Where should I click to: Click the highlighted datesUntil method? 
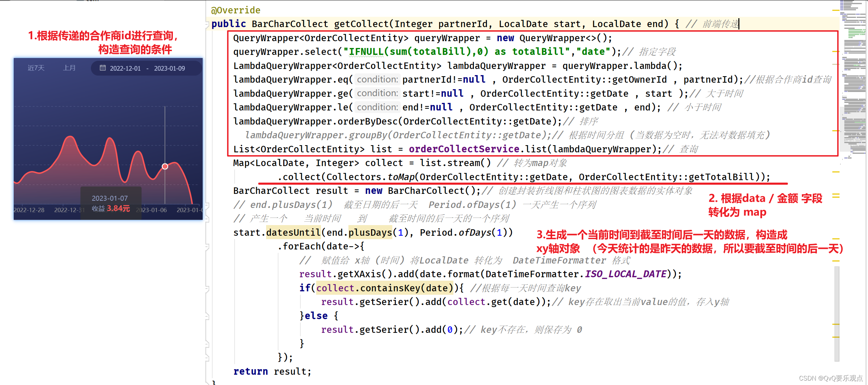[293, 233]
